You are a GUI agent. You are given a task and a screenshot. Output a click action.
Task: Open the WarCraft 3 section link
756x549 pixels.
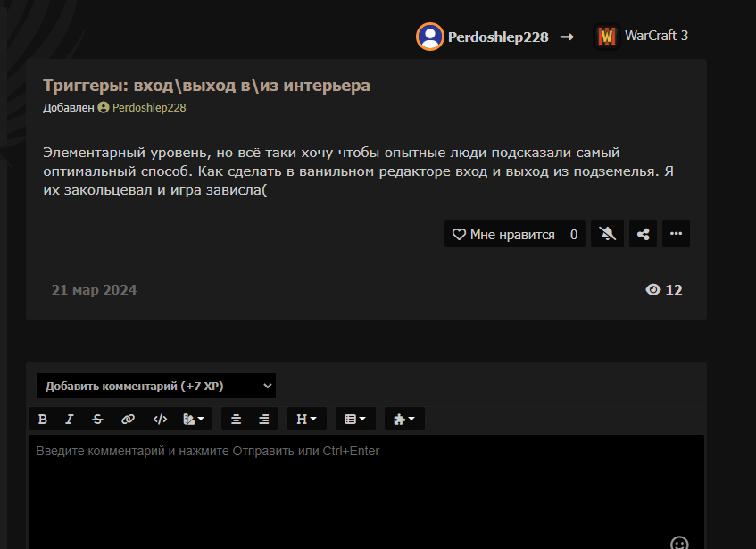pyautogui.click(x=656, y=36)
